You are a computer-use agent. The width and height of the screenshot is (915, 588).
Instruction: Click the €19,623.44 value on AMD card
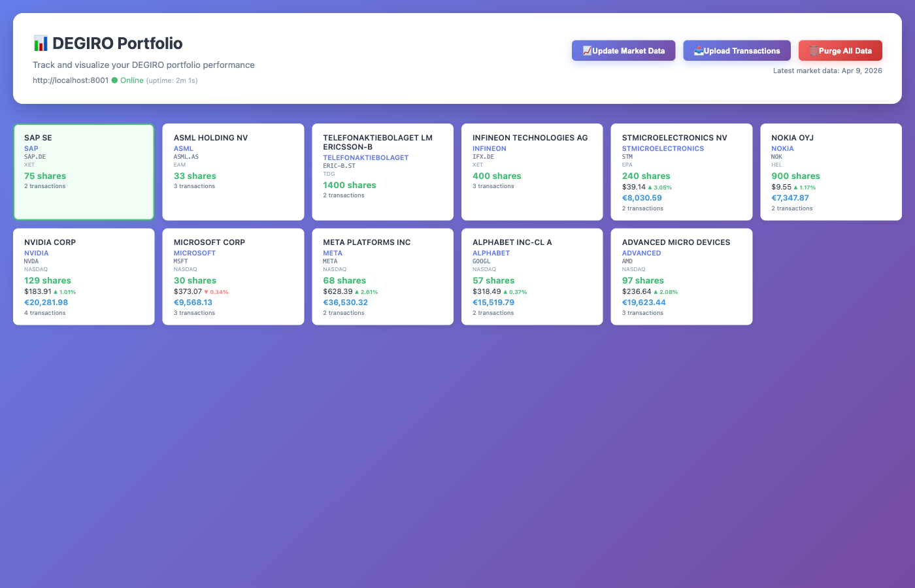[x=644, y=302]
